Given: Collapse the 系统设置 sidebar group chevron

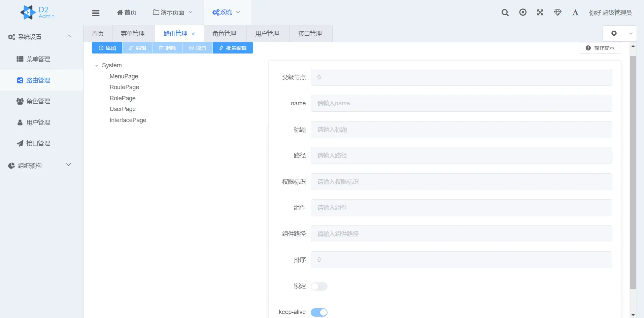Looking at the screenshot, I should (x=69, y=36).
